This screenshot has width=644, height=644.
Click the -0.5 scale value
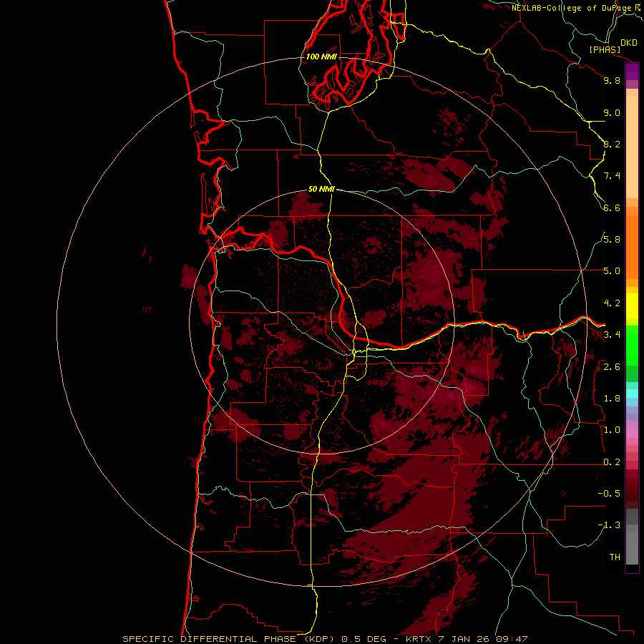pyautogui.click(x=609, y=494)
